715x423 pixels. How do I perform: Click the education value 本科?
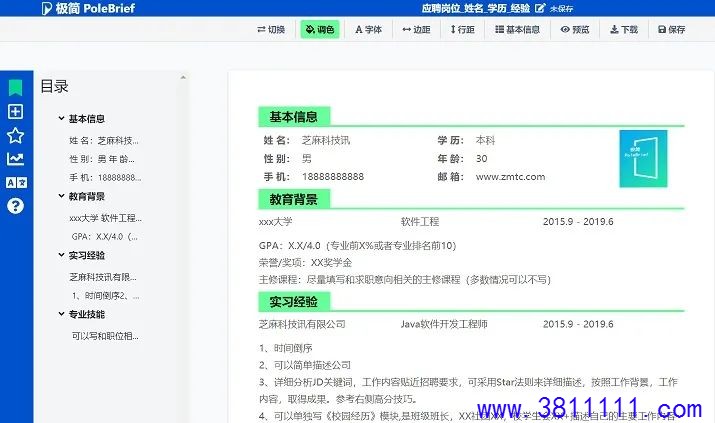[x=485, y=140]
